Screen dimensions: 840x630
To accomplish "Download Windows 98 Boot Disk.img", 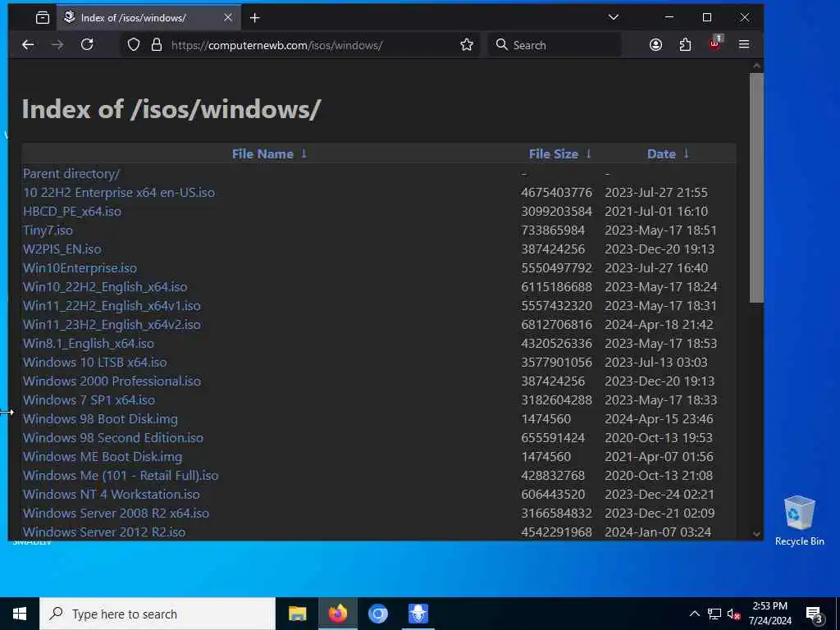I will point(100,419).
